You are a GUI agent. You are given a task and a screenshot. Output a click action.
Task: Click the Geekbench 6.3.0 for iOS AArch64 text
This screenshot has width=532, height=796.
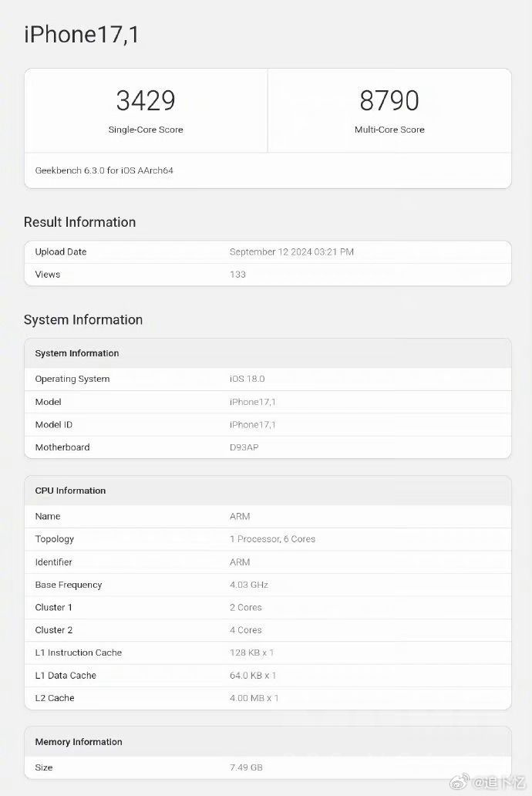[x=104, y=170]
